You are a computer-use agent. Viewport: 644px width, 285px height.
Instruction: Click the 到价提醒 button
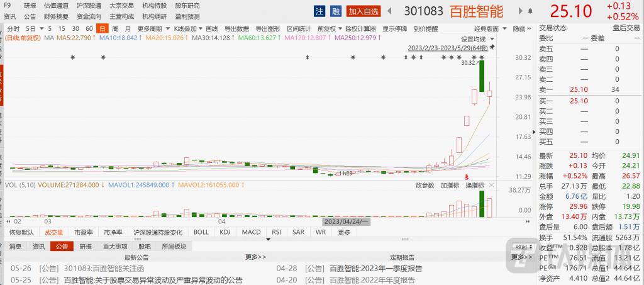426,29
